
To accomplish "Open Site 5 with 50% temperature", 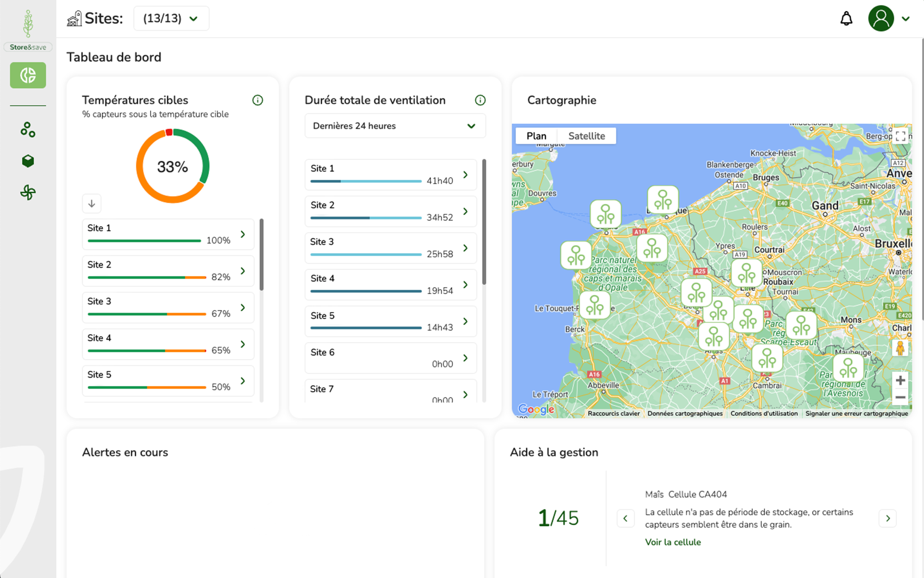I will click(168, 381).
